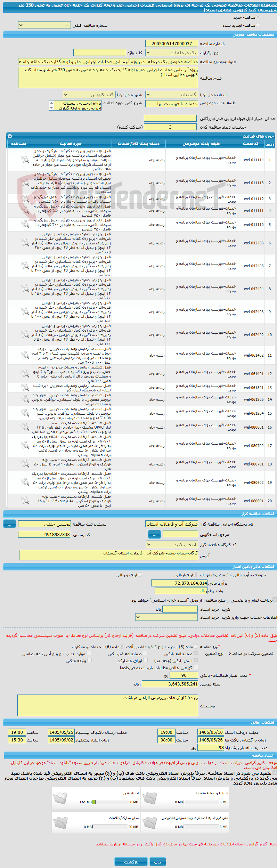
Task: Select the مناقصه جدید radio button
Action: (x=258, y=17)
